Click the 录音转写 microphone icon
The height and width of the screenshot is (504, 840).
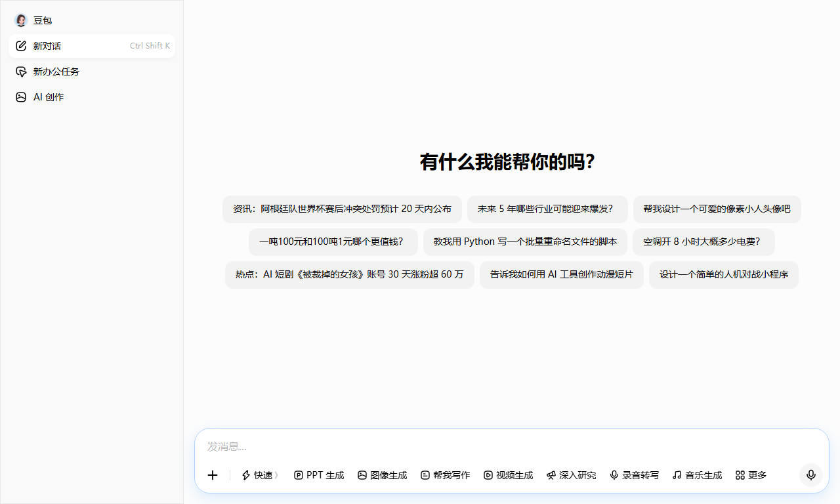click(614, 475)
